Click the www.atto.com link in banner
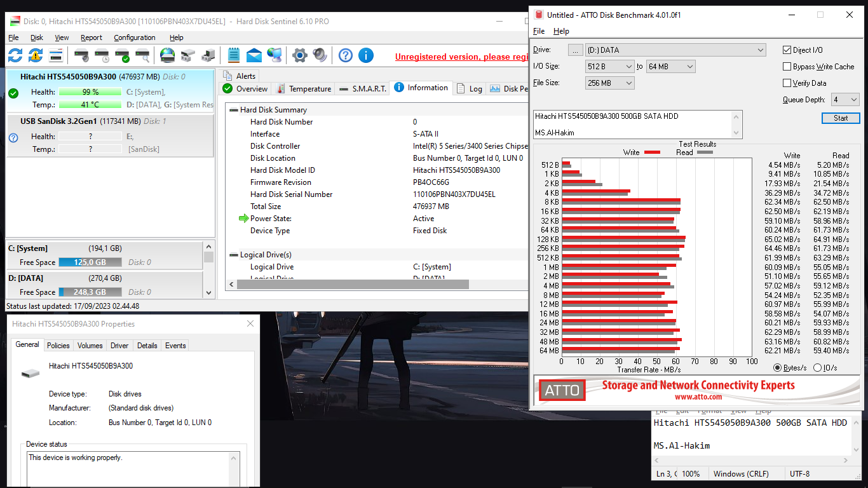Image resolution: width=868 pixels, height=488 pixels. tap(698, 396)
